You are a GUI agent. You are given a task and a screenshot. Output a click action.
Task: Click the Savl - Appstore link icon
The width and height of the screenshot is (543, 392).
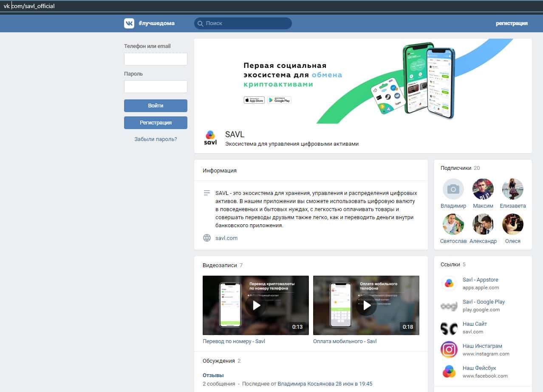[x=449, y=284]
